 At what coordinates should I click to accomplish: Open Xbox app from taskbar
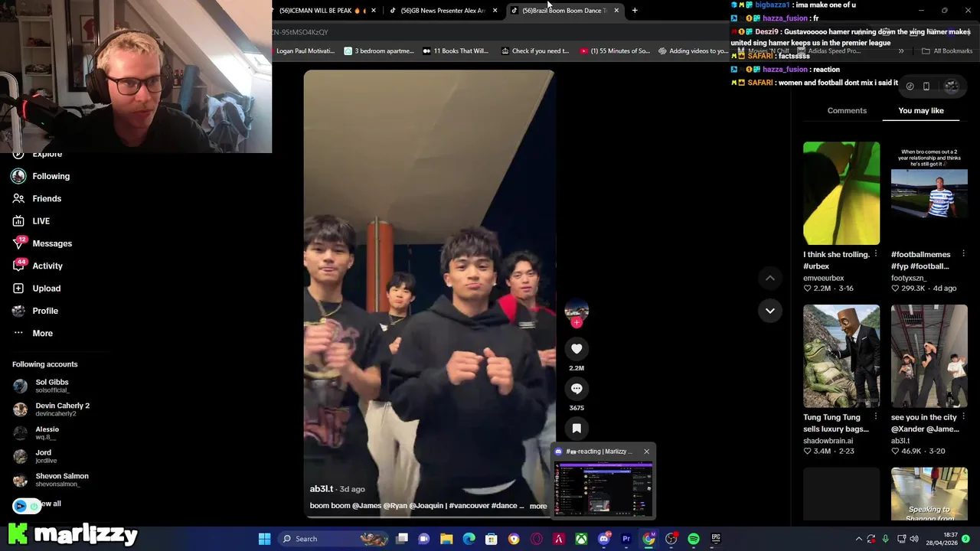pyautogui.click(x=582, y=539)
